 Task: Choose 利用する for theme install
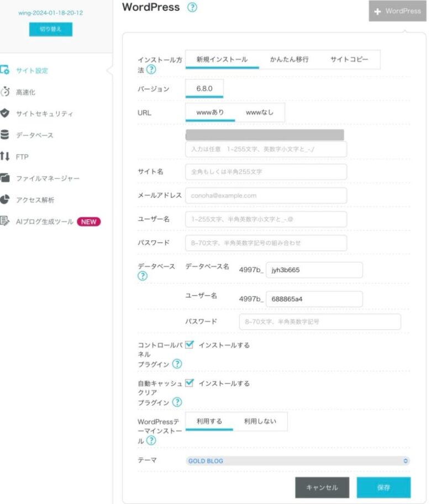pos(209,421)
